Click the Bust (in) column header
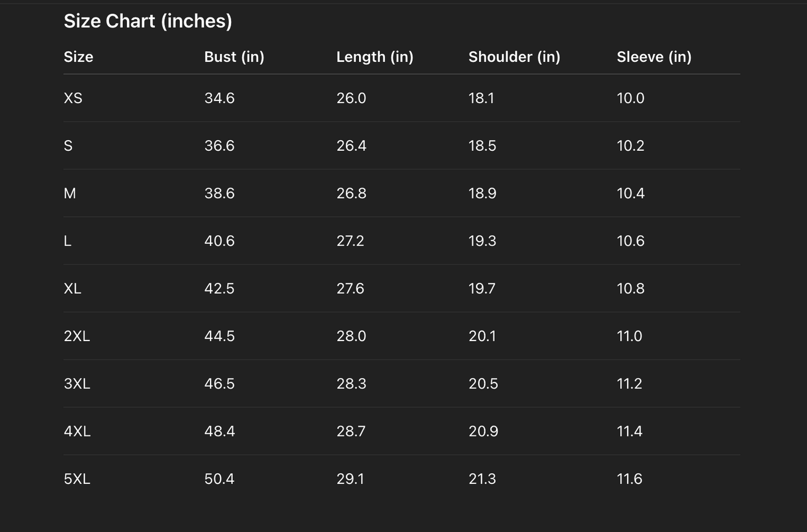Screen dimensions: 807x532 (x=234, y=57)
